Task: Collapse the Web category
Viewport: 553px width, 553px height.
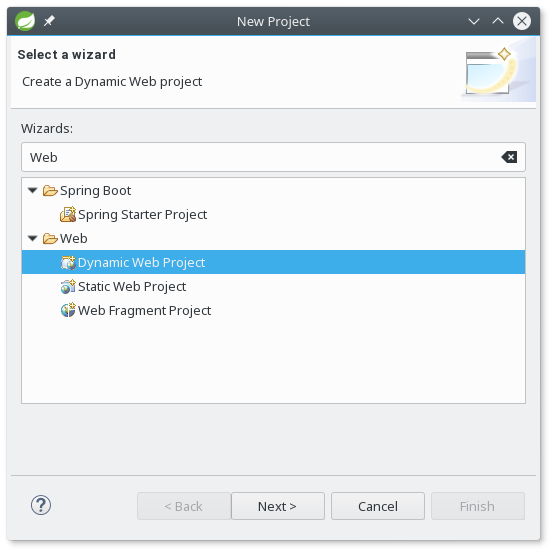Action: coord(32,239)
